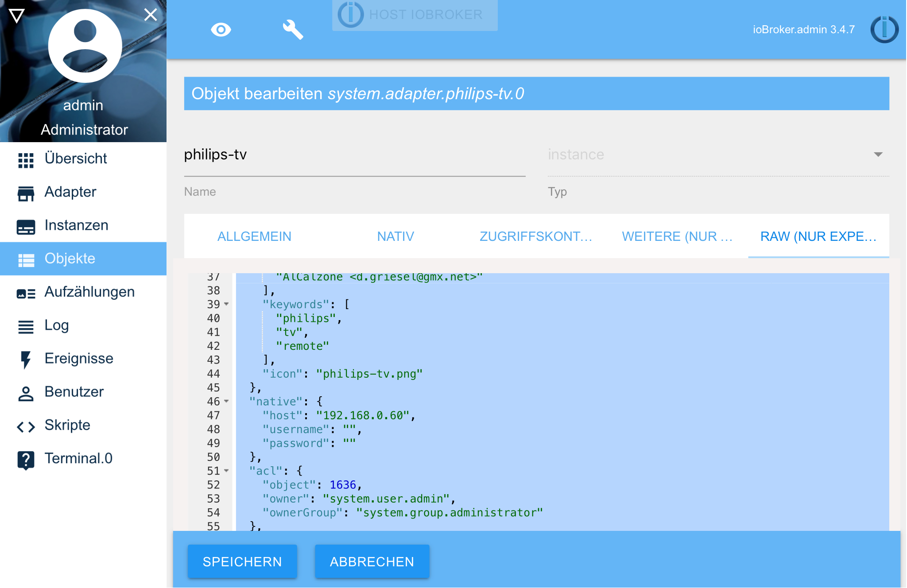Click the Instanzen icon
Viewport: 907px width, 588px height.
click(x=26, y=227)
